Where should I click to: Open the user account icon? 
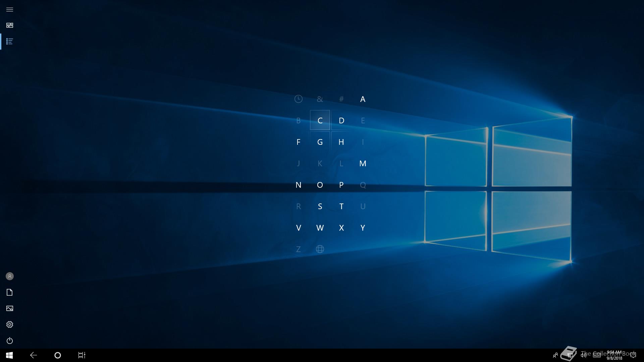pyautogui.click(x=10, y=276)
